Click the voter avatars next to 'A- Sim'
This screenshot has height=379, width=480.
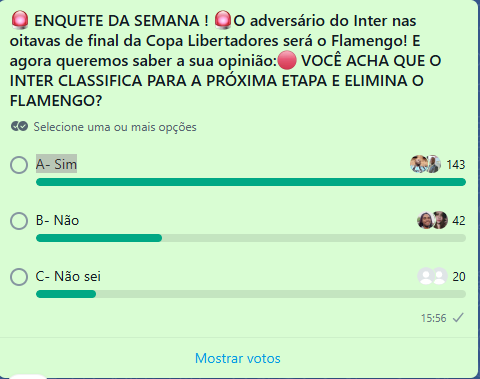(425, 164)
